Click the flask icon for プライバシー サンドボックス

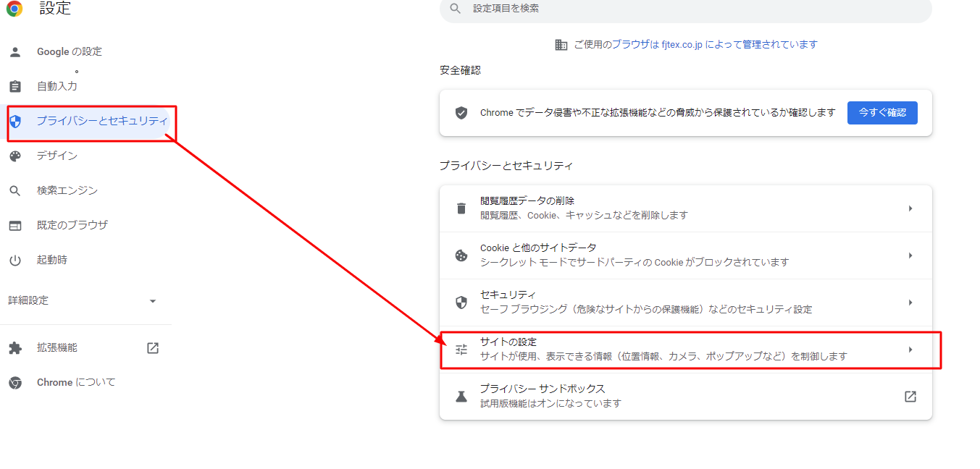(461, 397)
